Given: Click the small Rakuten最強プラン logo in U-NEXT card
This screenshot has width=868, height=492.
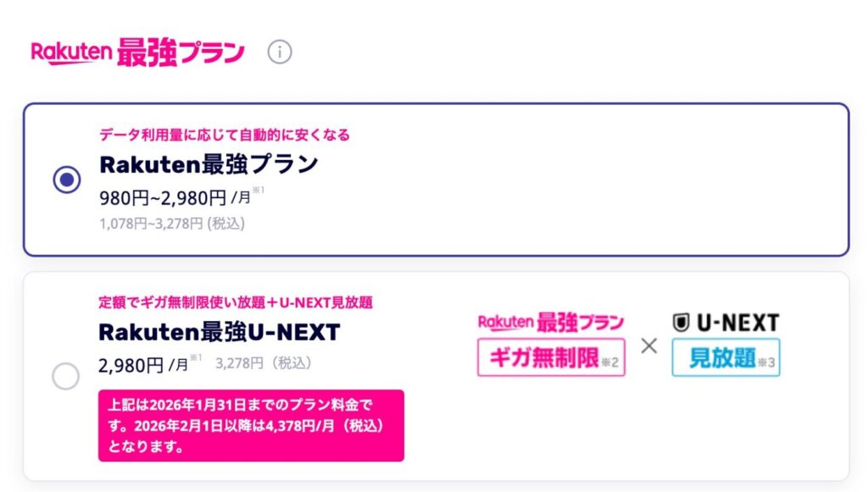Looking at the screenshot, I should click(551, 323).
